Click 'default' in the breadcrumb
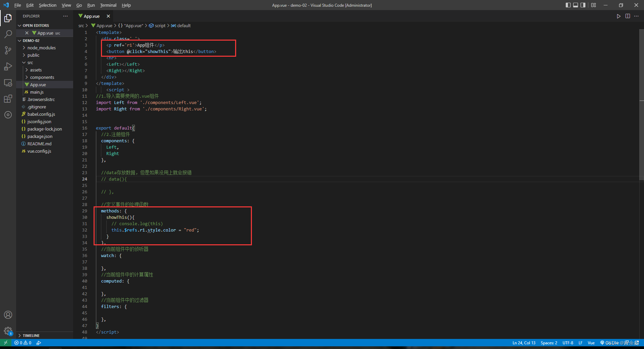644x349 pixels. (183, 26)
